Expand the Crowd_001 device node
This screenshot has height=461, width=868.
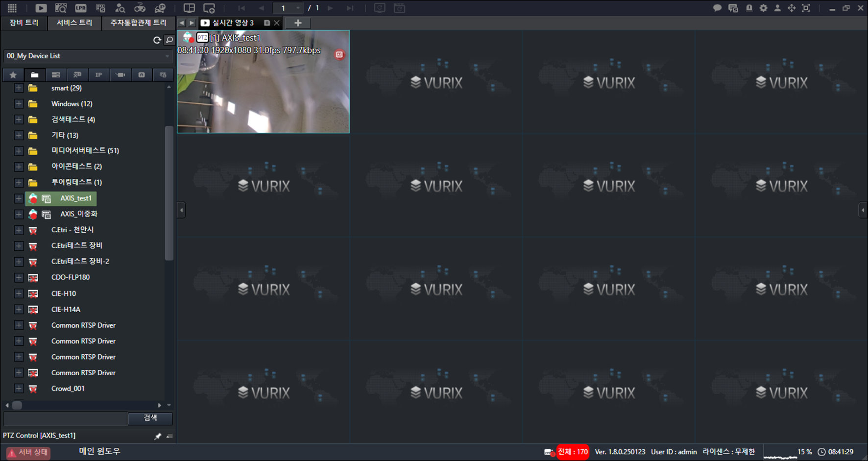pos(19,388)
